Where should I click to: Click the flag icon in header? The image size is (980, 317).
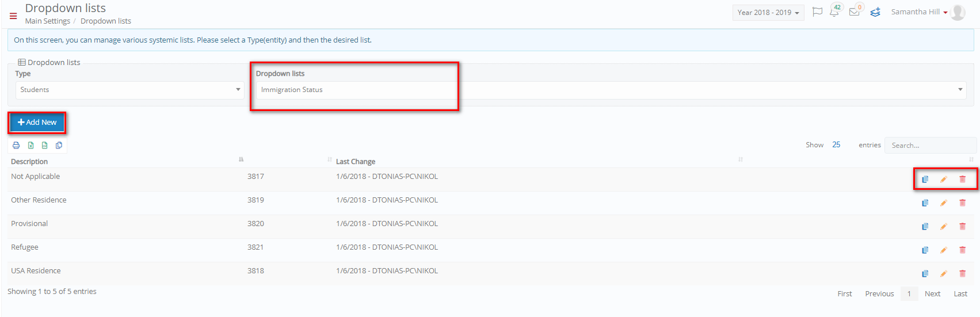coord(817,12)
